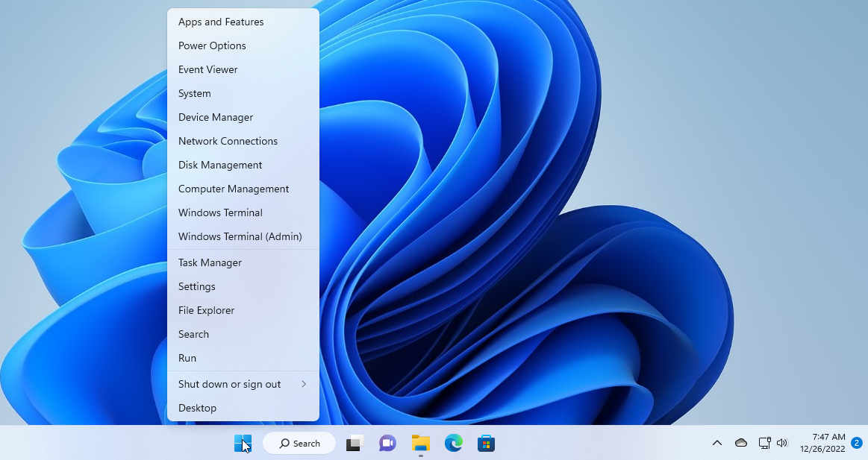This screenshot has width=868, height=460.
Task: Select Disk Management
Action: [x=219, y=165]
